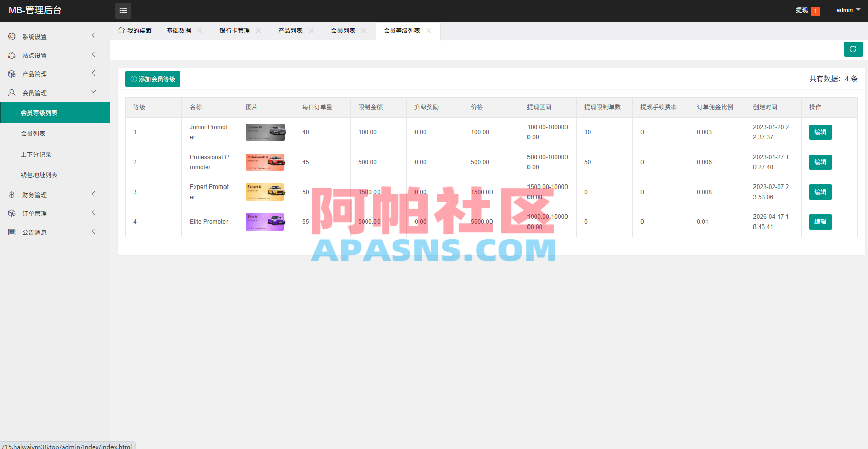Screen dimensions: 868x449
Task: Toggle the sidebar hamburger menu icon
Action: [123, 11]
